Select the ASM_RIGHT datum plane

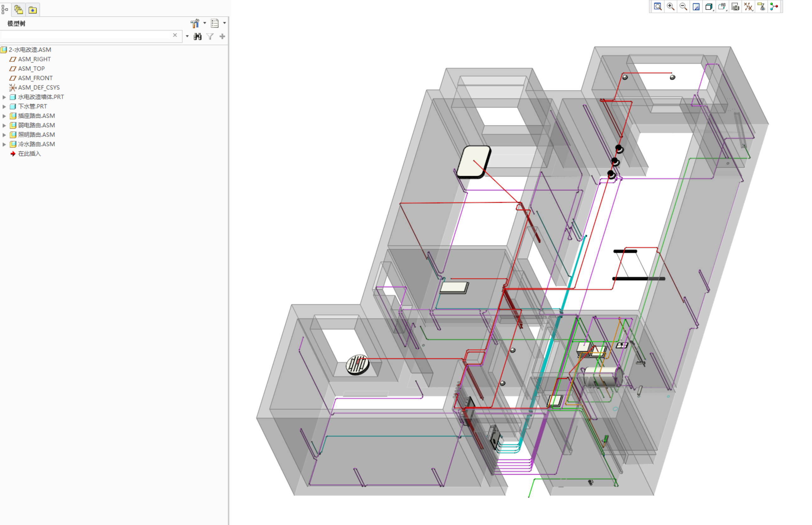tap(34, 59)
